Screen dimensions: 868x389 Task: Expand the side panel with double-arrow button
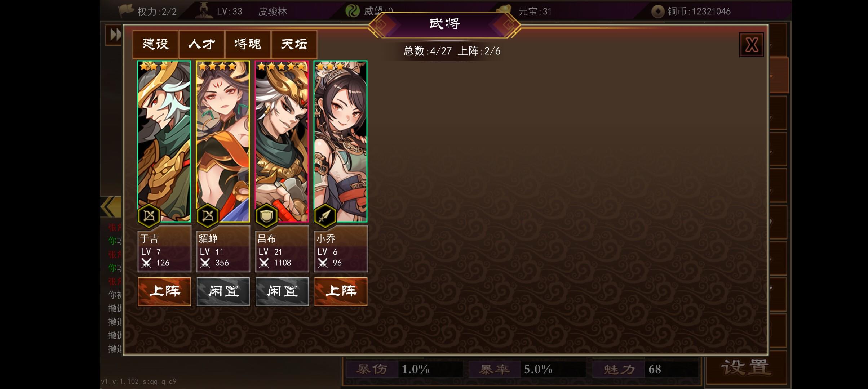click(x=114, y=35)
